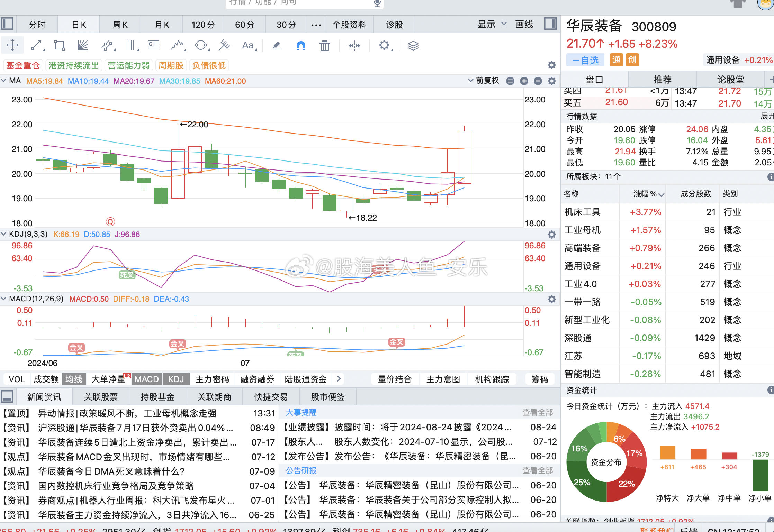Clear drawings with the trash icon
Viewport: 774px width, 532px height.
click(x=324, y=45)
